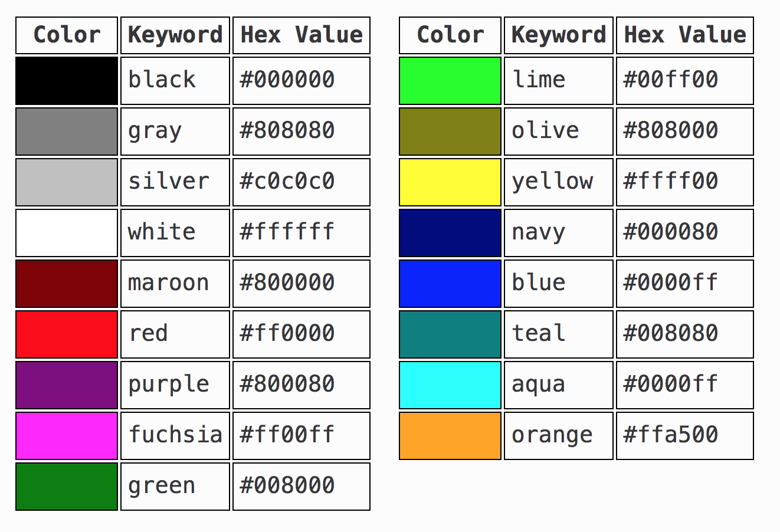The height and width of the screenshot is (532, 780).
Task: Choose the lime color swatch
Action: click(450, 81)
